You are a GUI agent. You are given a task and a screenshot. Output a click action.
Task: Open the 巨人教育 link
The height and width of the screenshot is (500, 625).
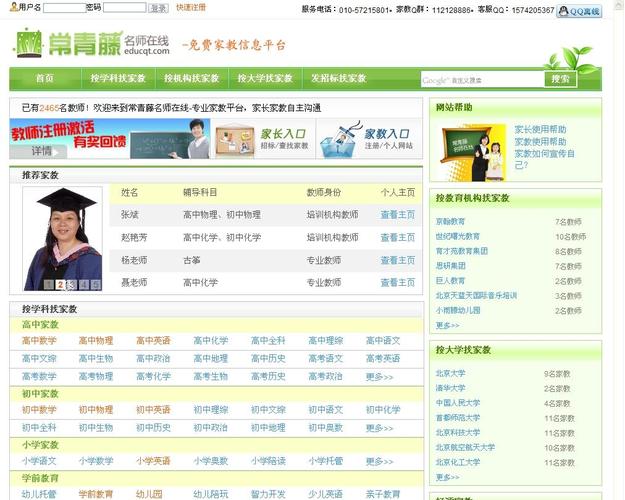pos(450,281)
